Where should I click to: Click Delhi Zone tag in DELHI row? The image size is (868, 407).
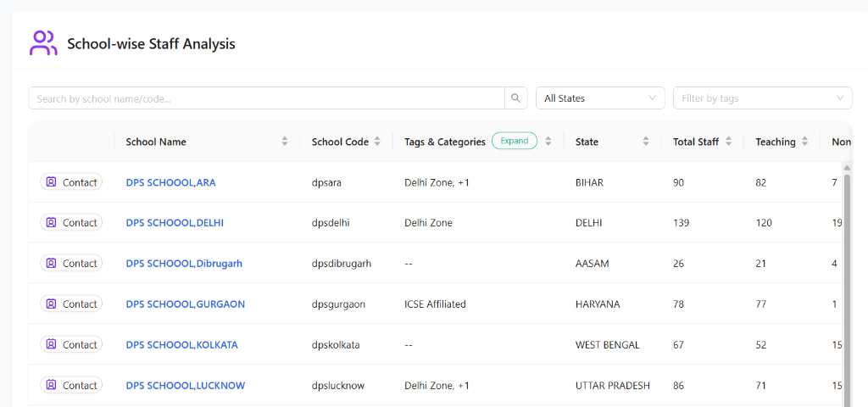pyautogui.click(x=428, y=223)
